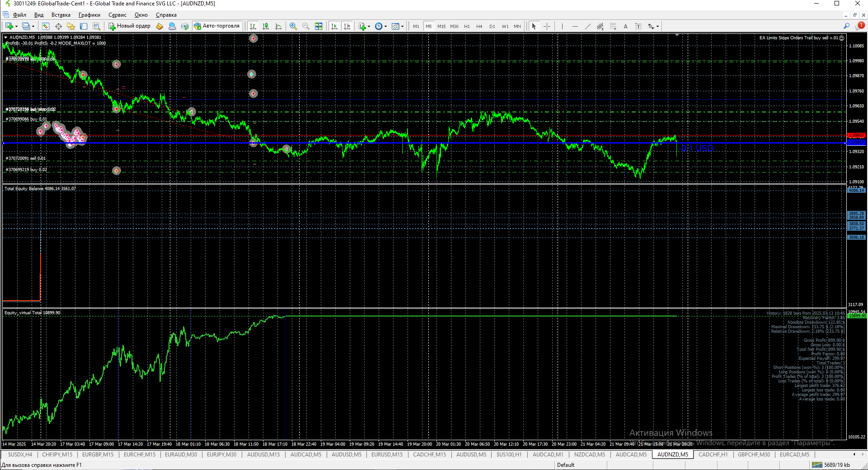Open the Файл menu
868x470 pixels.
(x=19, y=15)
